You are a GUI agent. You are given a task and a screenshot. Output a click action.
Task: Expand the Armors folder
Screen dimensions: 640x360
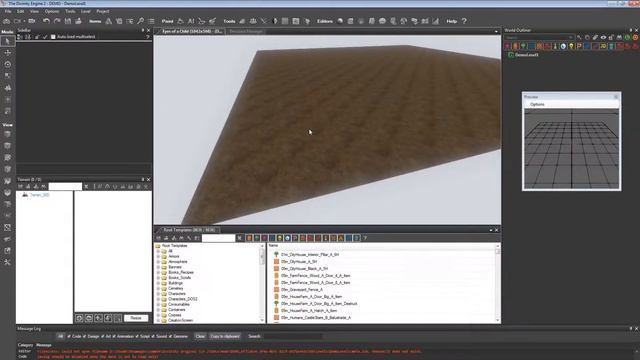[158, 256]
